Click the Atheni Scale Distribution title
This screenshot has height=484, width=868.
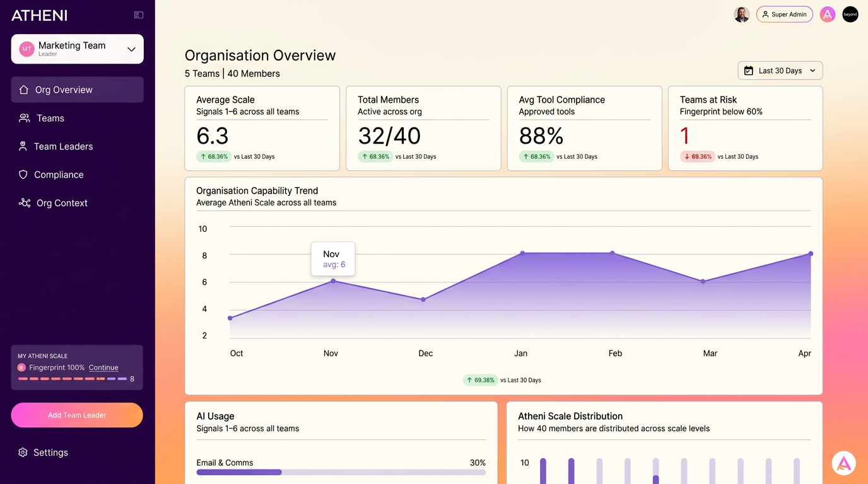[x=570, y=416]
